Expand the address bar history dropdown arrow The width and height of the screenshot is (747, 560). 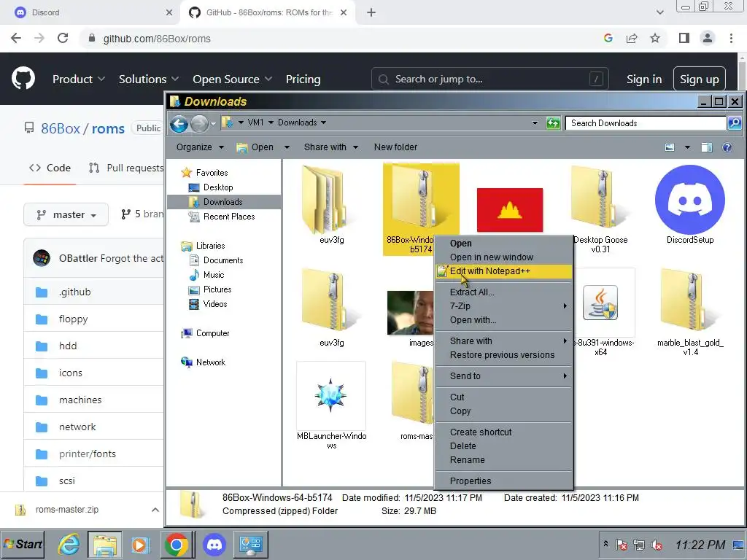[x=535, y=123]
